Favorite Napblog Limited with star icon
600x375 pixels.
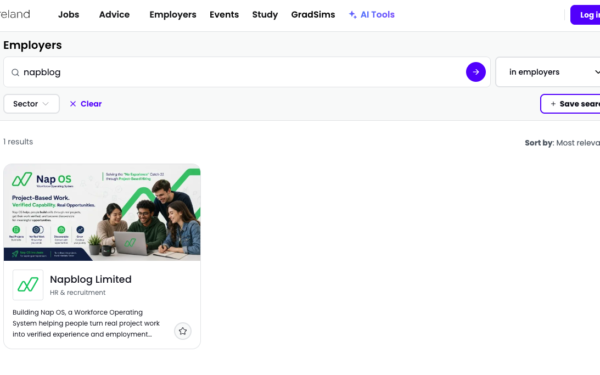[x=183, y=331]
